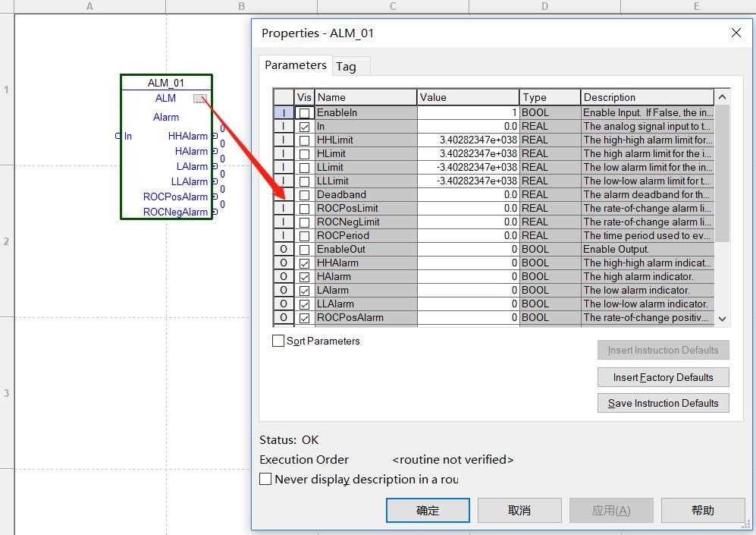The image size is (756, 535).
Task: Click the 确定 (OK) button
Action: click(428, 511)
